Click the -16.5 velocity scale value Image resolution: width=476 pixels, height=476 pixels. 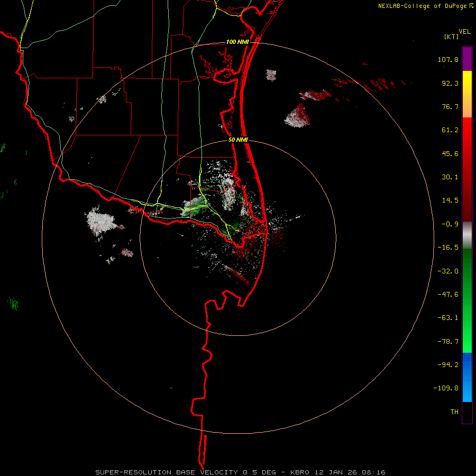click(448, 248)
